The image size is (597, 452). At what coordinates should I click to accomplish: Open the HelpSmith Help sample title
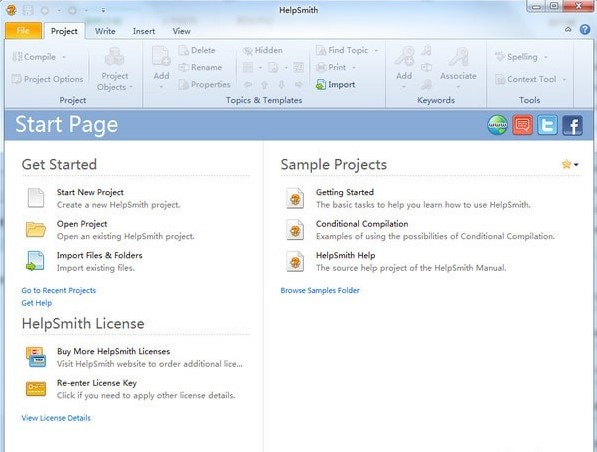pos(345,256)
